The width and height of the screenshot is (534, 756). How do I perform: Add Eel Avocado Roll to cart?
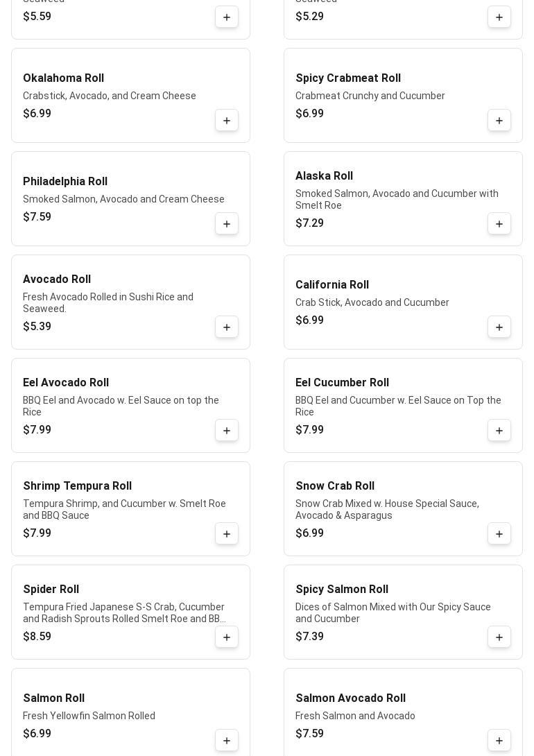pyautogui.click(x=227, y=431)
